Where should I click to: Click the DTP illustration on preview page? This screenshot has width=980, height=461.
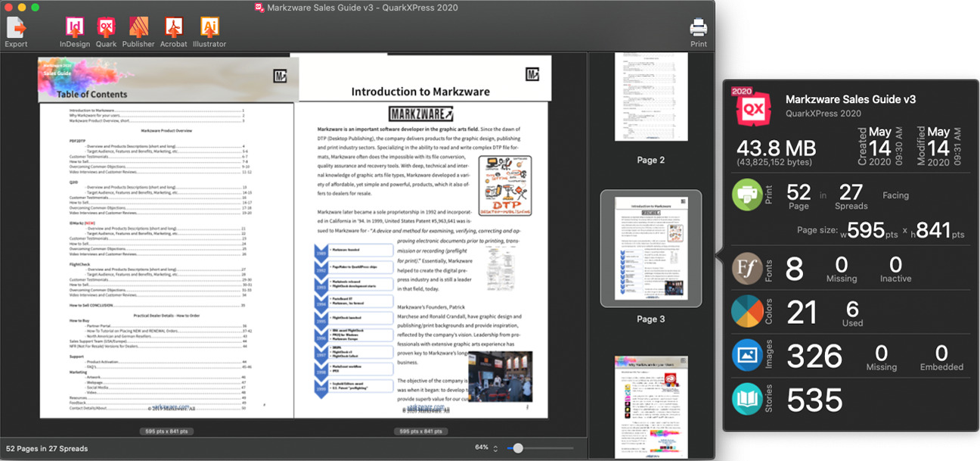tap(505, 185)
